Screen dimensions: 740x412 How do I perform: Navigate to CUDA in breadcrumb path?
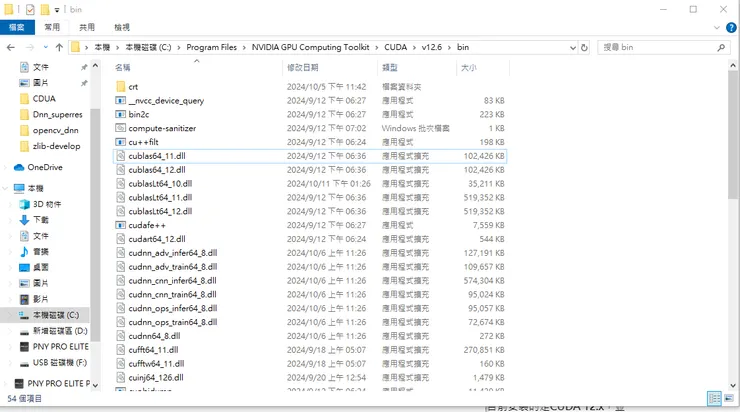[395, 47]
